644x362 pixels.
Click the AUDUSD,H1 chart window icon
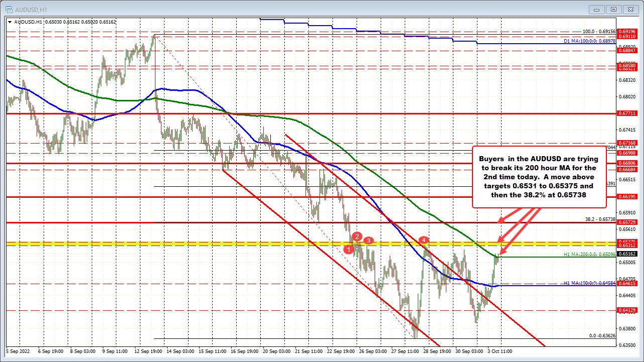(x=9, y=9)
